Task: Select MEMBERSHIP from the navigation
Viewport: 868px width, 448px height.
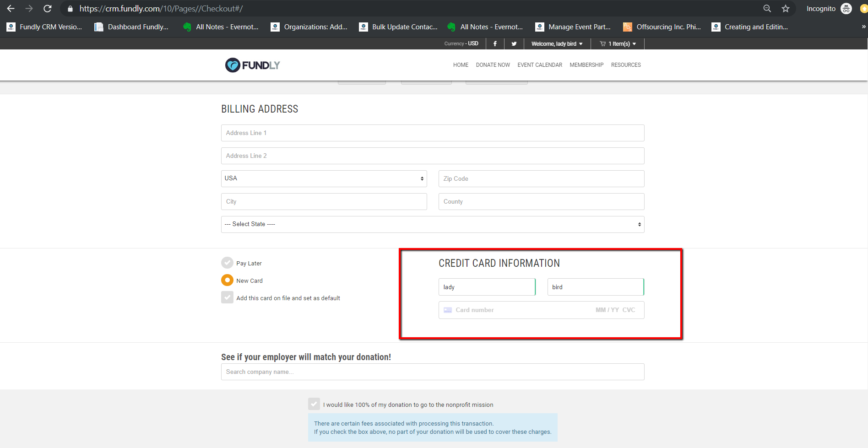Action: [586, 65]
